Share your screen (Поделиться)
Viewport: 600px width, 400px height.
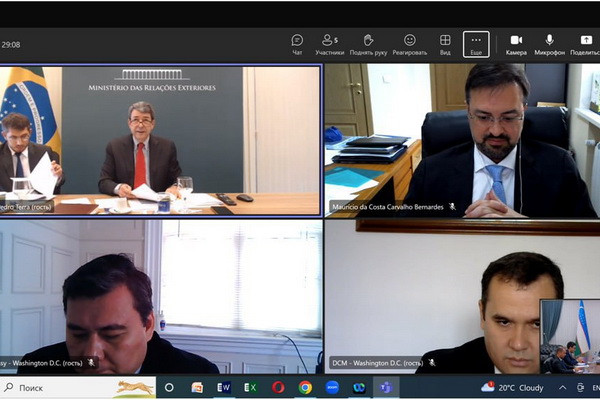(585, 44)
